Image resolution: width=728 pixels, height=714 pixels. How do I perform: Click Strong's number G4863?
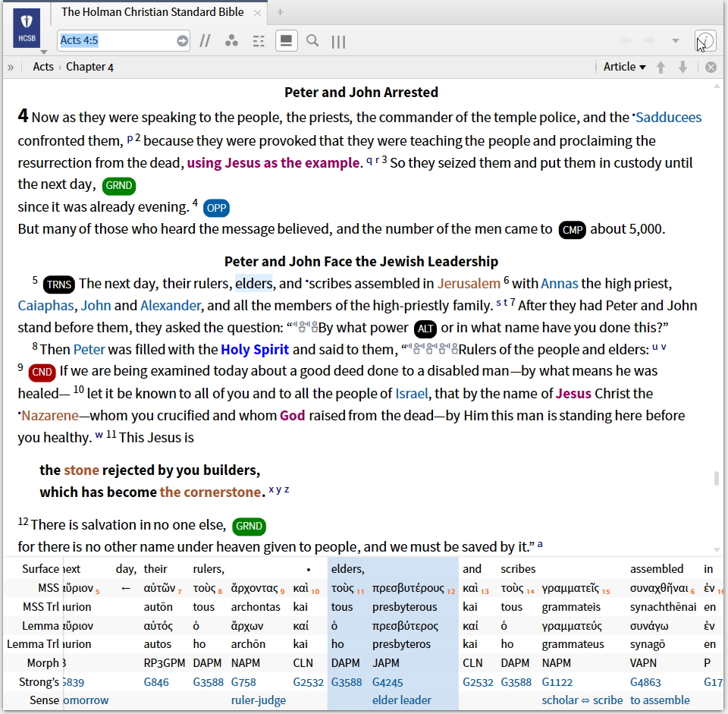click(645, 682)
